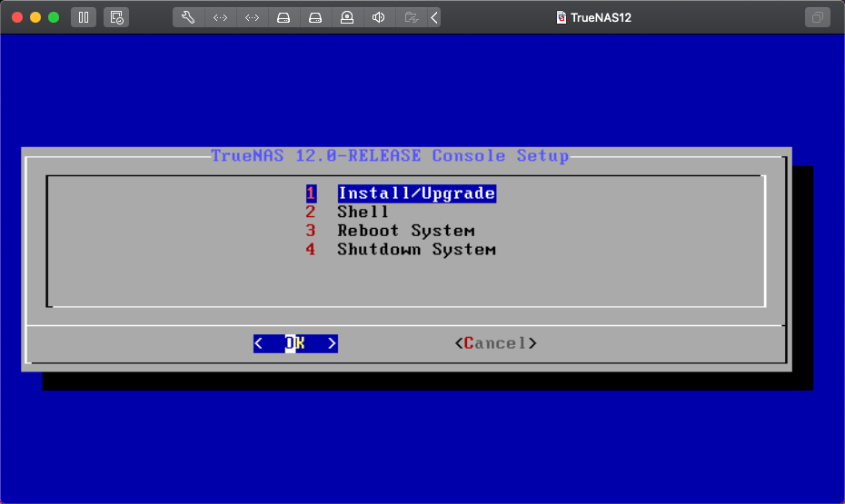Screen dimensions: 845x504
Task: Click the window view mode icon at title bar right
Action: pos(818,17)
